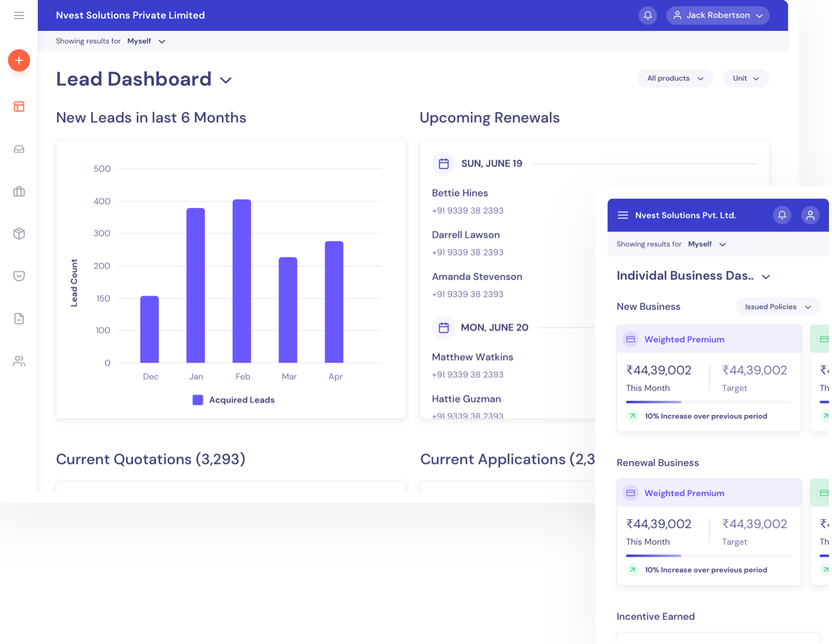Viewport: 832px width, 644px height.
Task: Open the Unit dropdown
Action: (745, 78)
